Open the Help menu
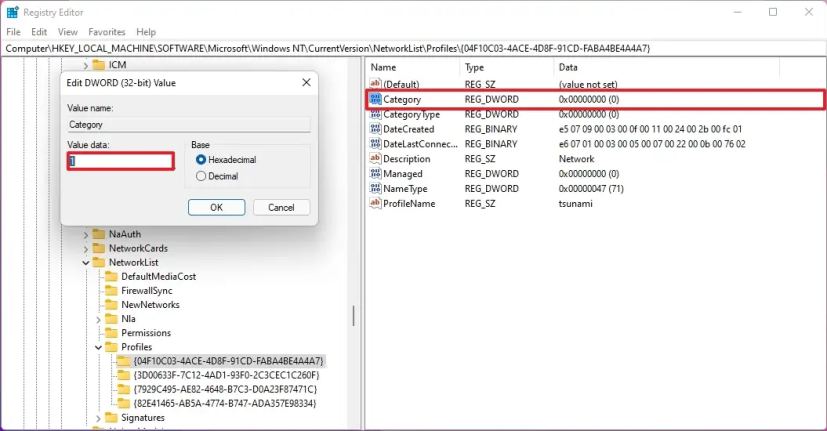827x431 pixels. coord(146,32)
